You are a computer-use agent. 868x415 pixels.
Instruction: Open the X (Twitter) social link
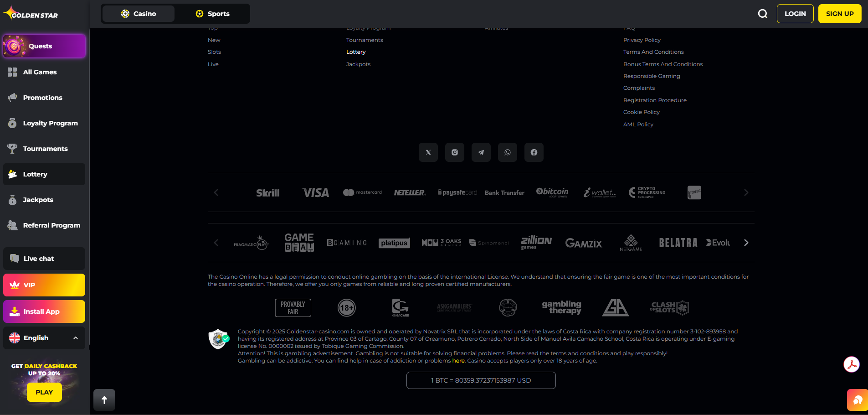pyautogui.click(x=428, y=152)
